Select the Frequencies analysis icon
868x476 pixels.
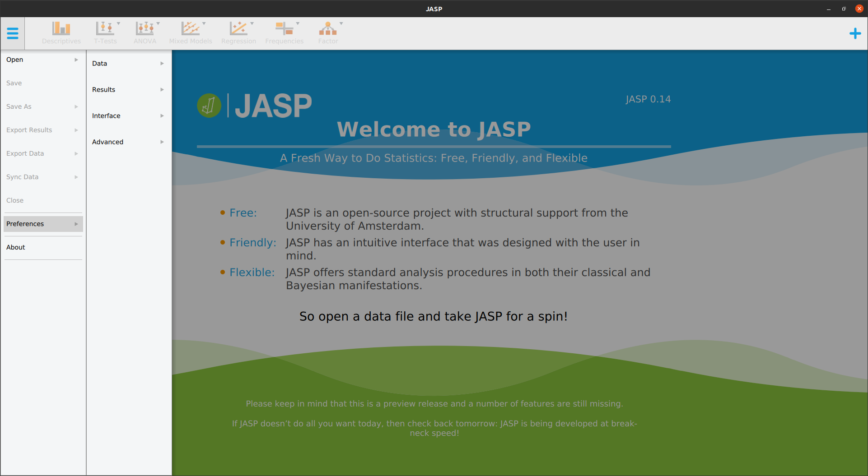tap(284, 32)
